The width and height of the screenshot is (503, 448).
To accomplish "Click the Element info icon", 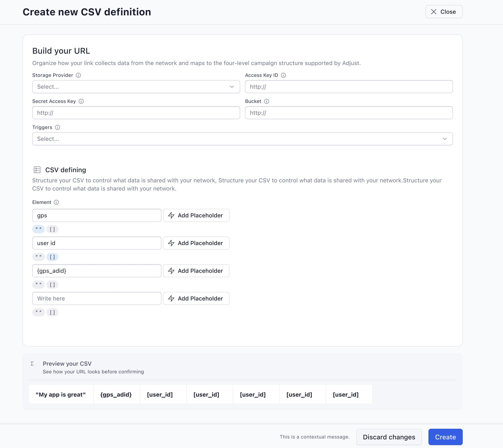I will (56, 202).
